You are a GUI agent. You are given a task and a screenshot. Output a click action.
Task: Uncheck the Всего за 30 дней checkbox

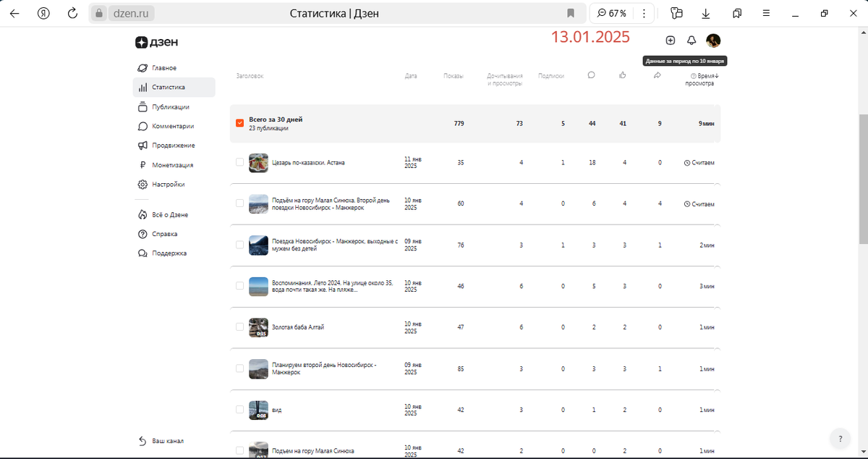click(x=239, y=123)
